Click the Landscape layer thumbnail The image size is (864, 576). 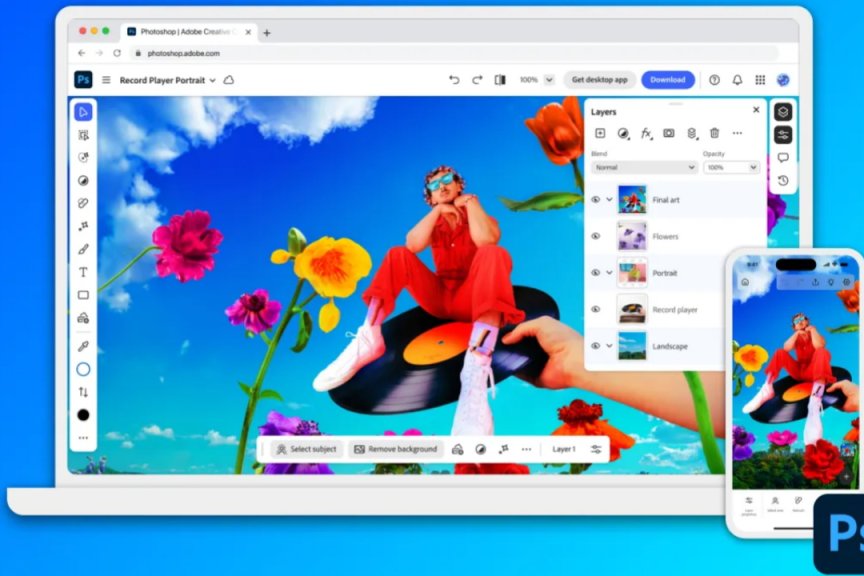coord(634,344)
